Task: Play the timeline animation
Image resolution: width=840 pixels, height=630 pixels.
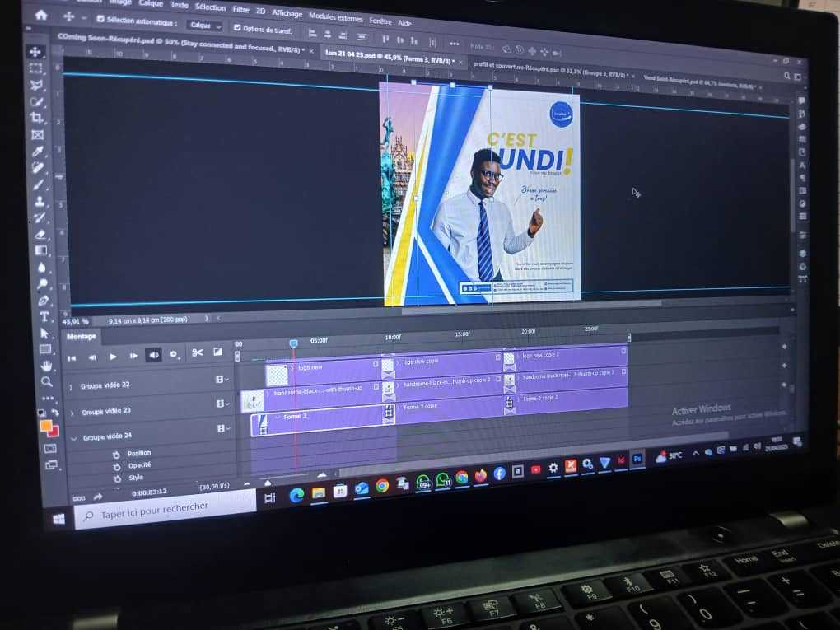Action: click(113, 356)
